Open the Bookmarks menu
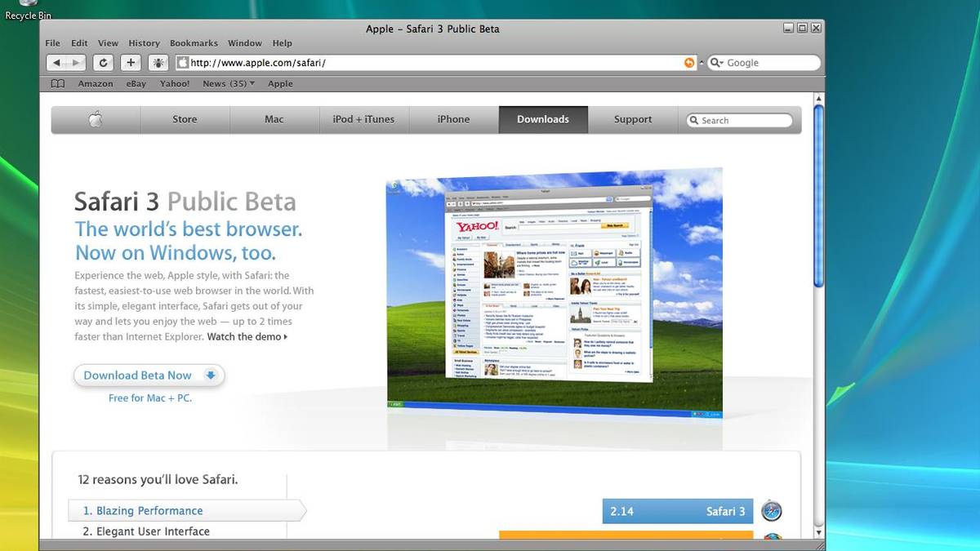Viewport: 980px width, 551px height. 194,43
